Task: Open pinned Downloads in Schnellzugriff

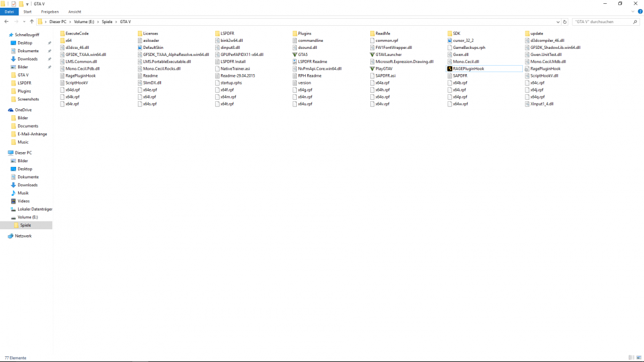Action: coord(28,59)
